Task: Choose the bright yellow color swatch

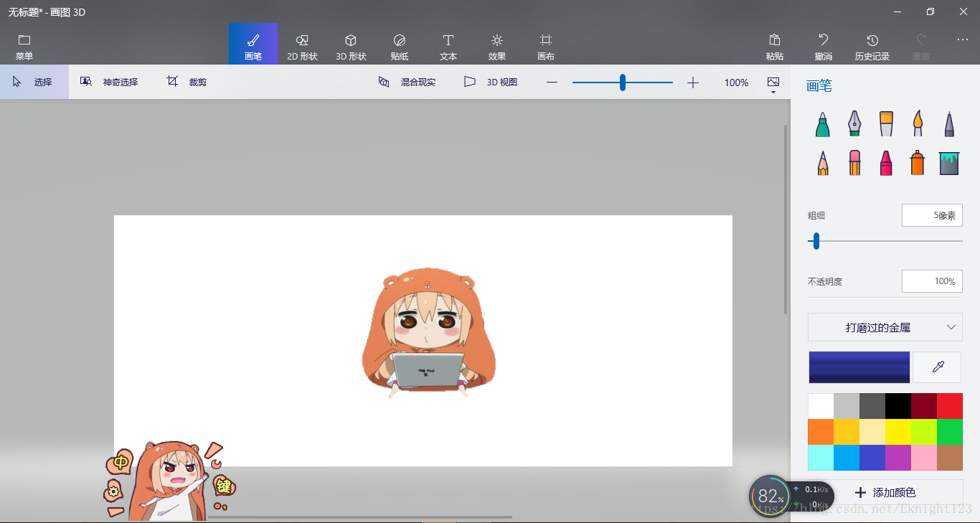Action: click(x=898, y=432)
